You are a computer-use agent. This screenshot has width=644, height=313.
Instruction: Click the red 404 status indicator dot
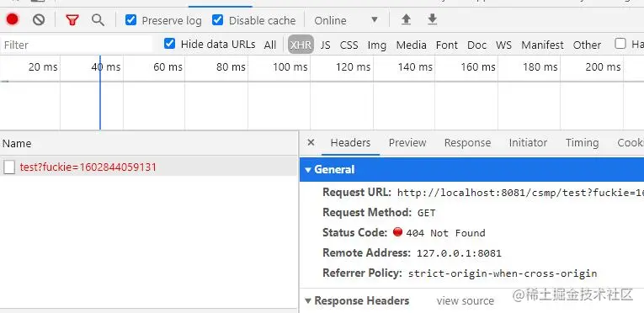[397, 232]
